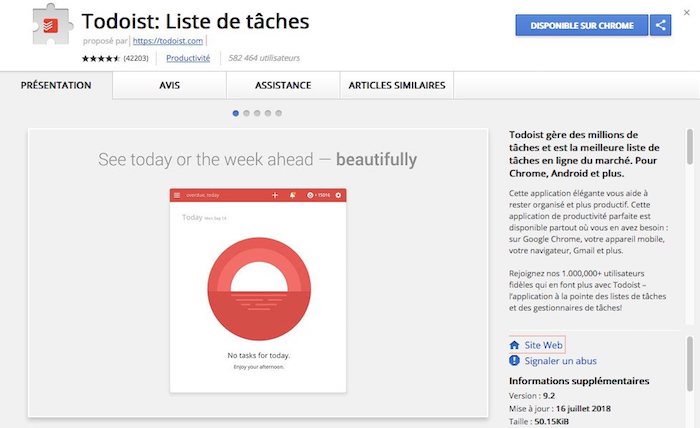Open the https://todoist.com link
Image resolution: width=700 pixels, height=428 pixels.
pyautogui.click(x=168, y=41)
